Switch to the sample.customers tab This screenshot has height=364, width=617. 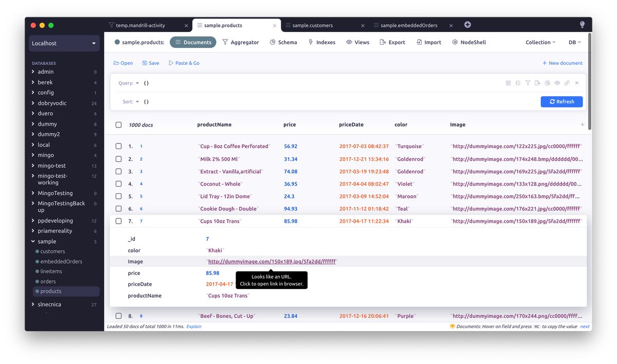[x=313, y=25]
